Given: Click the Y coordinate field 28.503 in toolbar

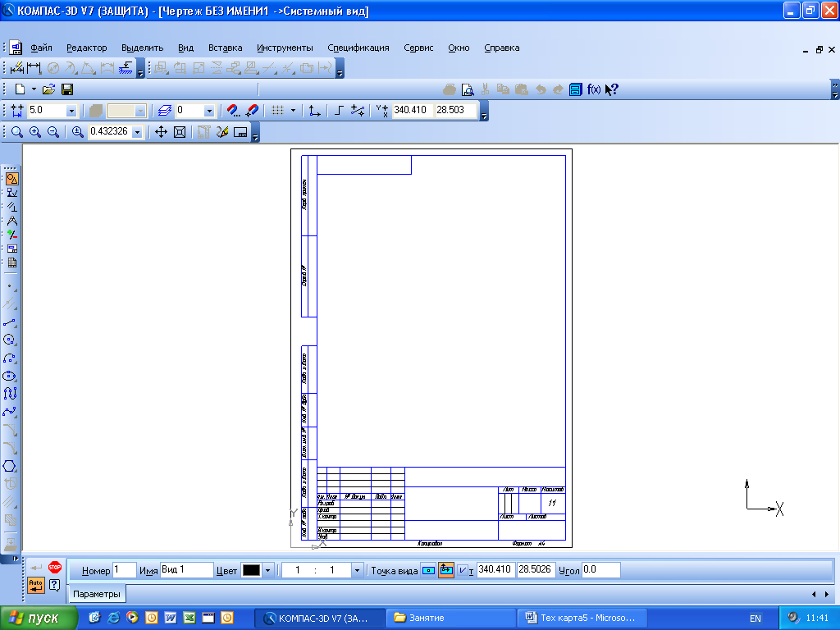Looking at the screenshot, I should 454,110.
